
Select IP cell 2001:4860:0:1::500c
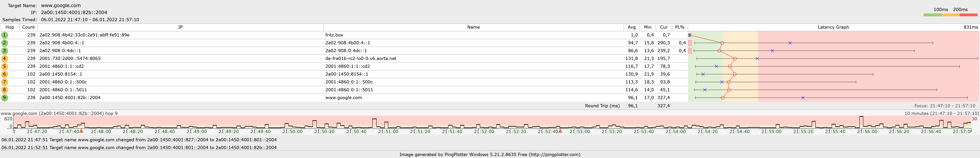coord(63,82)
